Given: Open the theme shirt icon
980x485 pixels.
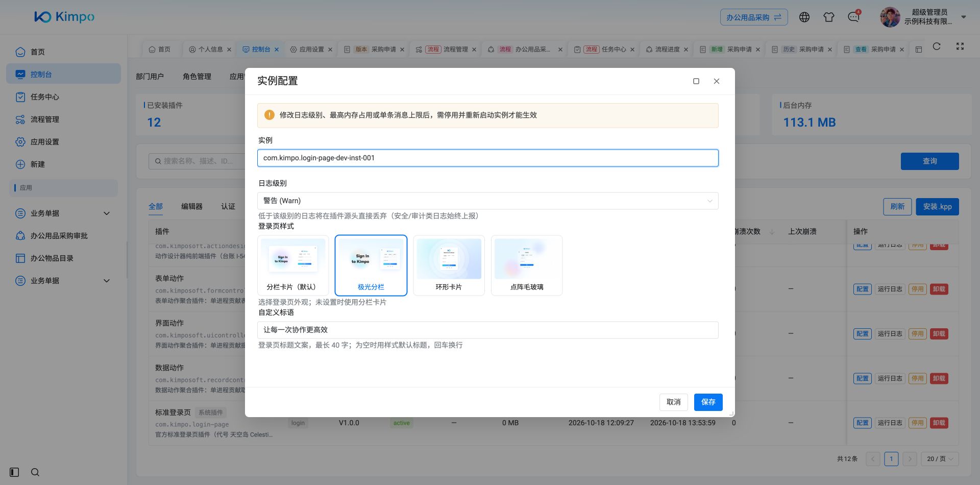Looking at the screenshot, I should click(x=829, y=17).
